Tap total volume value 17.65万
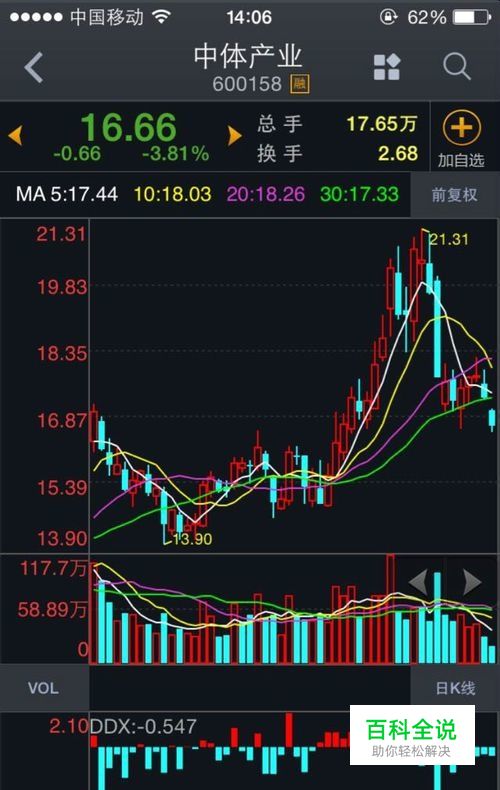The image size is (500, 790). [x=382, y=123]
